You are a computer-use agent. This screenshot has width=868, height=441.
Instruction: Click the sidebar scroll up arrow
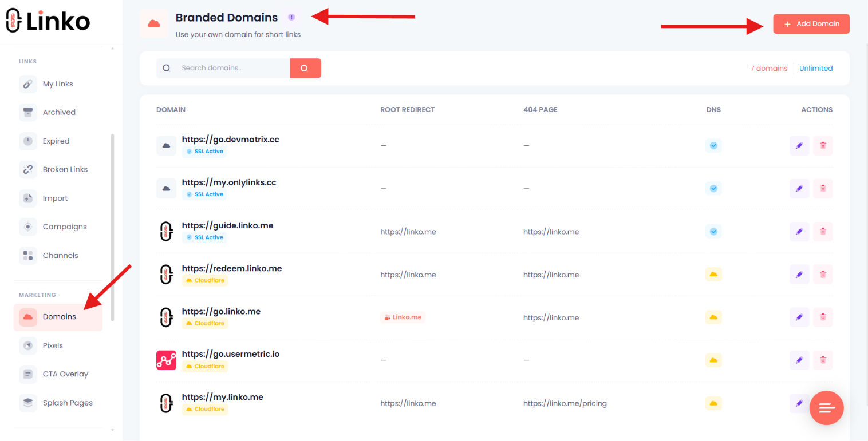click(112, 49)
